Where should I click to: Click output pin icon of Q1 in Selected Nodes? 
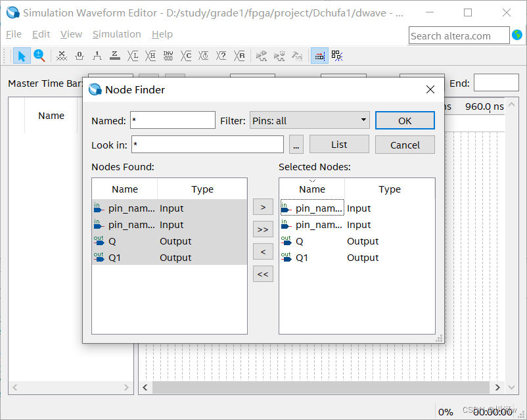pos(286,257)
